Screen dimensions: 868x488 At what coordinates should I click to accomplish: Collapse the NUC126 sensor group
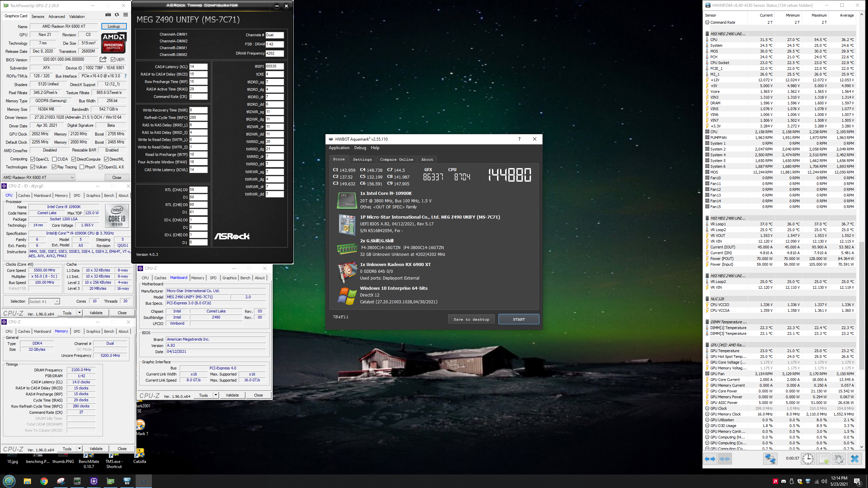tap(707, 299)
